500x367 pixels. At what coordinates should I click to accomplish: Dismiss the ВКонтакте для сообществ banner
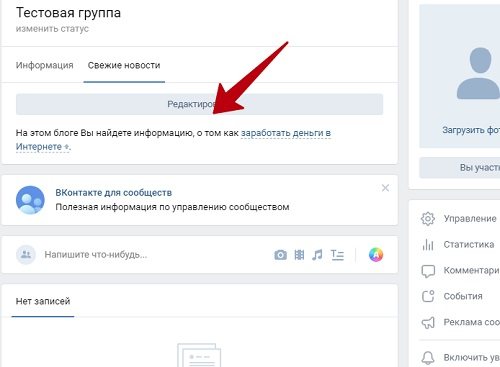[x=385, y=188]
